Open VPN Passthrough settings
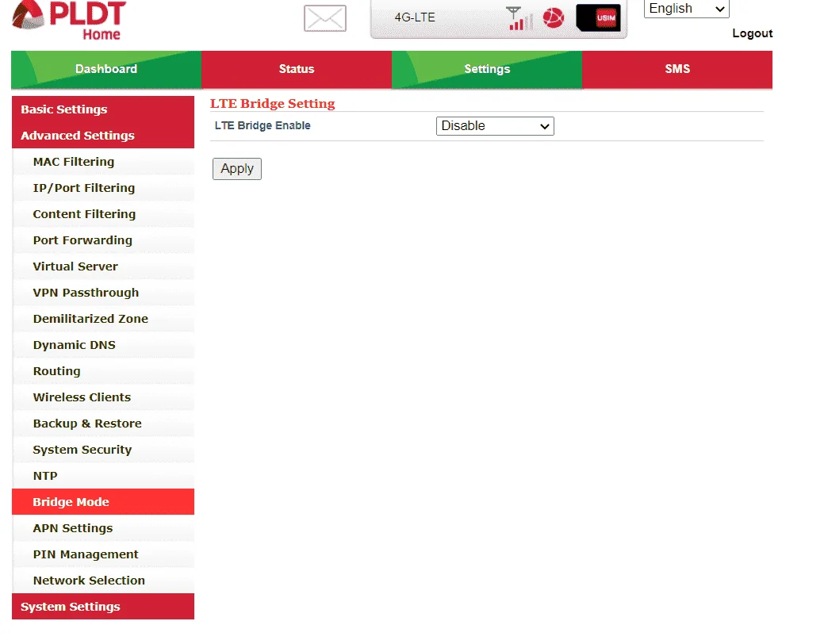Image resolution: width=828 pixels, height=644 pixels. click(103, 293)
